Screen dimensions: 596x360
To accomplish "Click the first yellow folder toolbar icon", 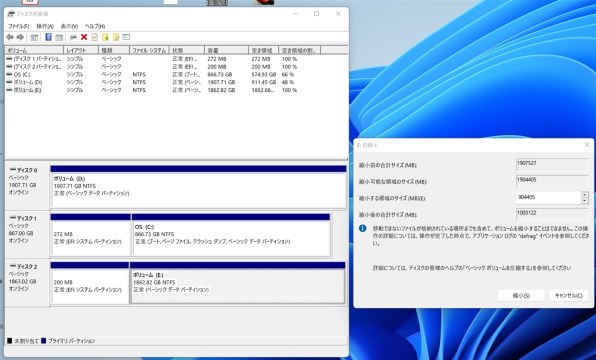I will [105, 37].
